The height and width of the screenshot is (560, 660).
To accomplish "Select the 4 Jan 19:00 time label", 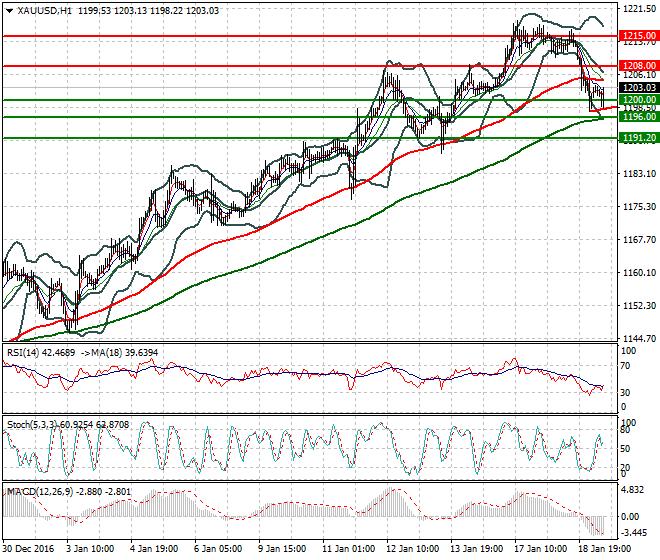I will click(154, 549).
